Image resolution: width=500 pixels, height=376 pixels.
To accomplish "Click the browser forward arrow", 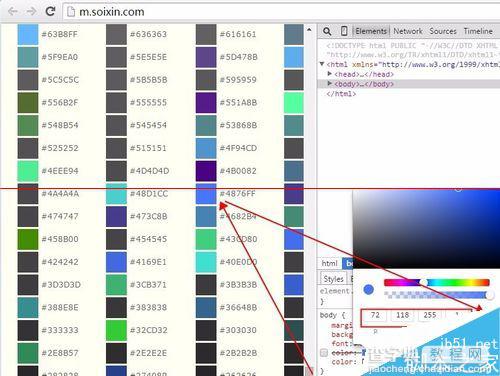I will point(32,12).
